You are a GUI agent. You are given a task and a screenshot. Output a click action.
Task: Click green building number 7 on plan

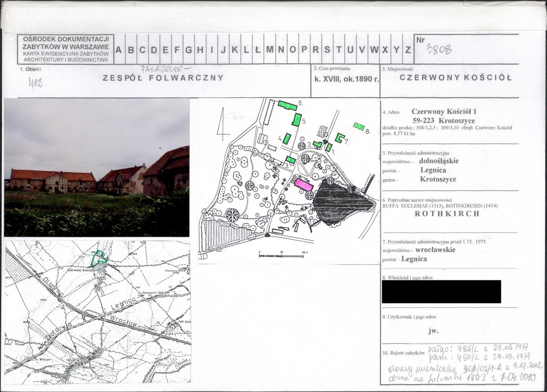[x=339, y=137]
